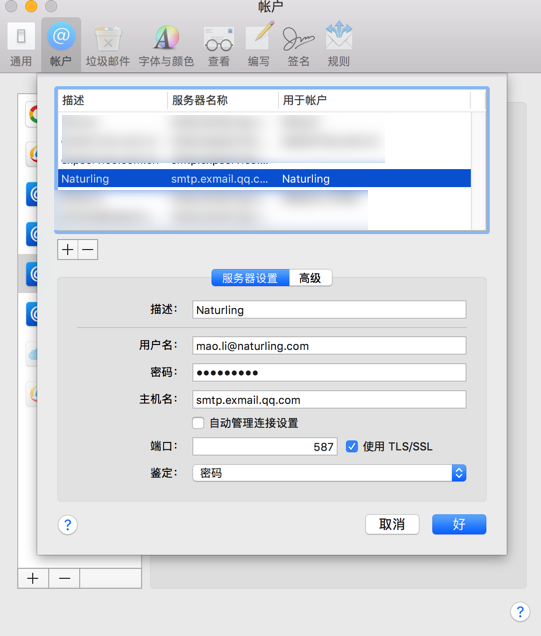The image size is (541, 636).
Task: Open the 签名 Signatures preferences pane
Action: tap(298, 45)
